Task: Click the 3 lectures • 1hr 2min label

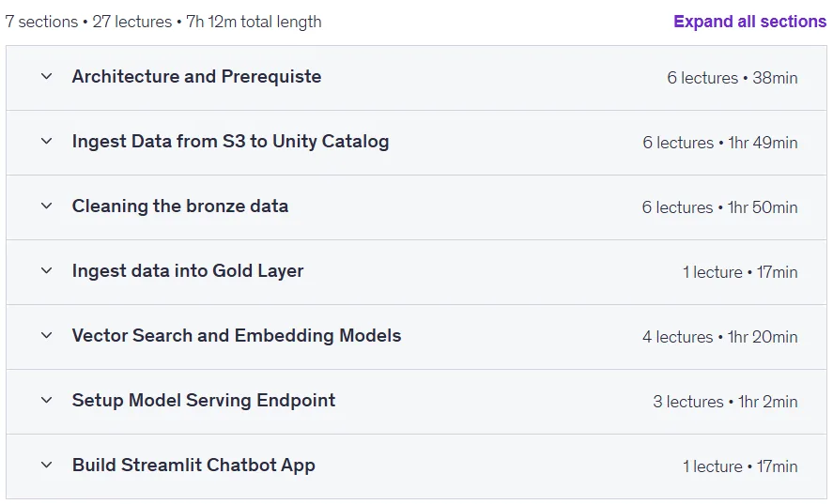Action: click(x=725, y=402)
